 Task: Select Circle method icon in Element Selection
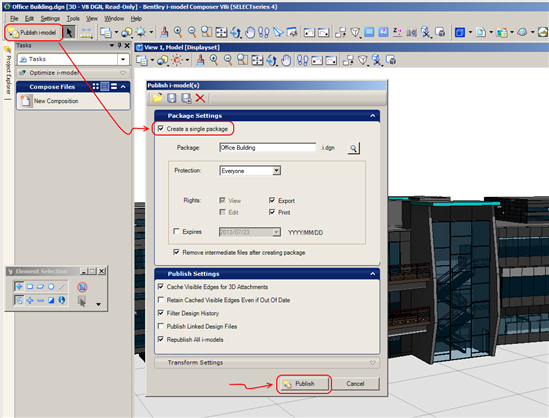tap(51, 287)
